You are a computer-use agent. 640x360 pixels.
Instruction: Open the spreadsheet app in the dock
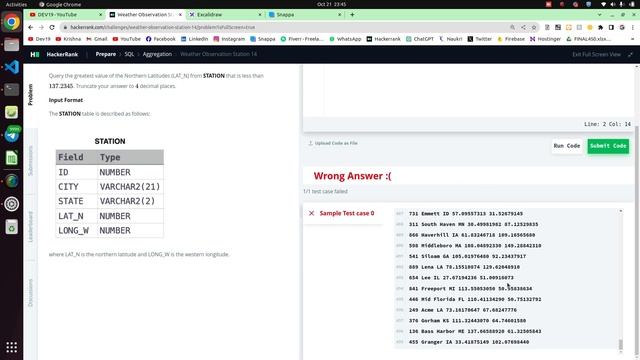pos(11,158)
